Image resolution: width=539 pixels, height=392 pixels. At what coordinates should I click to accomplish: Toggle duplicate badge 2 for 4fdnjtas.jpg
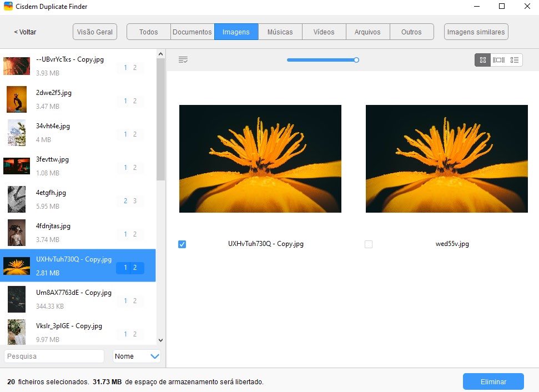135,234
